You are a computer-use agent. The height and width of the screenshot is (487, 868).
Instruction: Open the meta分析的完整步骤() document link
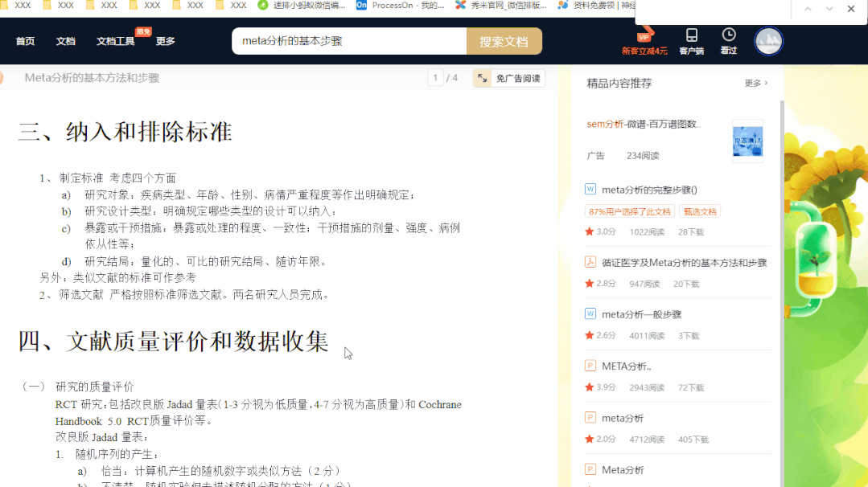649,190
